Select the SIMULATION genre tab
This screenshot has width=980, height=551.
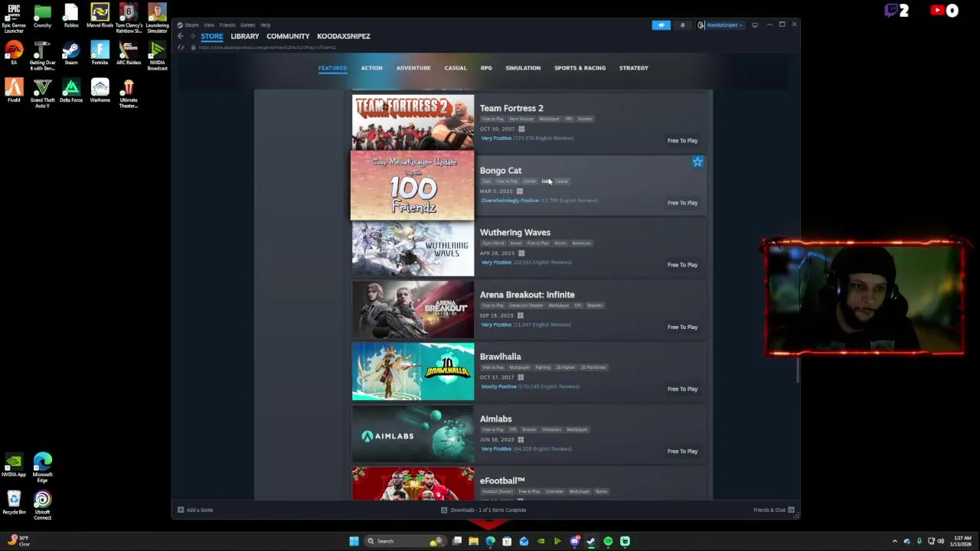pos(523,68)
